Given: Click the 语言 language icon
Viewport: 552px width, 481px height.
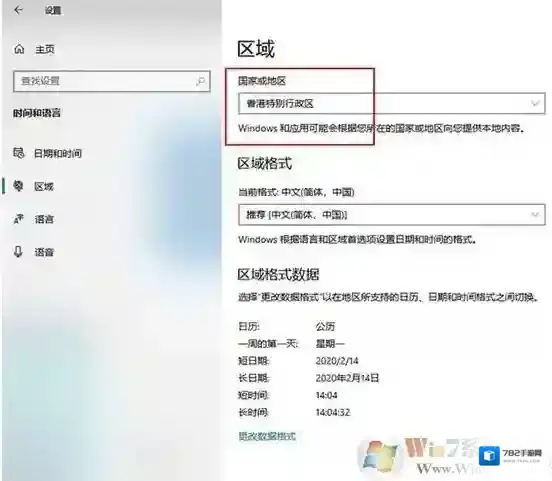Looking at the screenshot, I should (18, 219).
